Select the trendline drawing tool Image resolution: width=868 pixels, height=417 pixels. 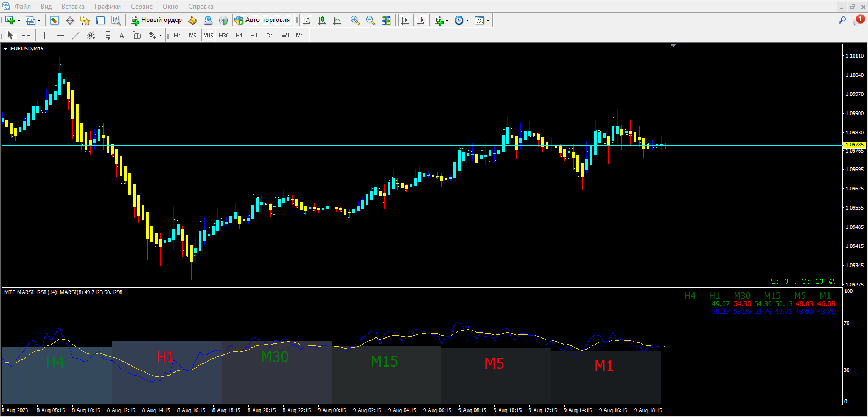[x=76, y=35]
